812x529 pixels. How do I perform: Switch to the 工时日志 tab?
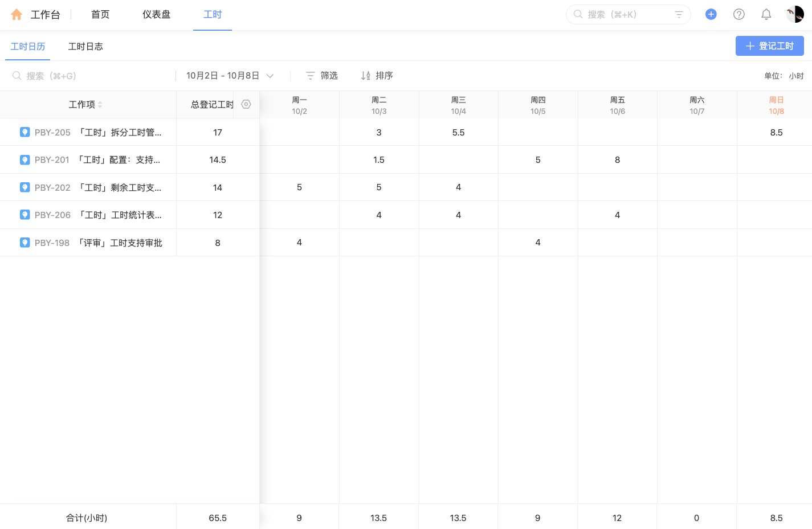(x=85, y=47)
